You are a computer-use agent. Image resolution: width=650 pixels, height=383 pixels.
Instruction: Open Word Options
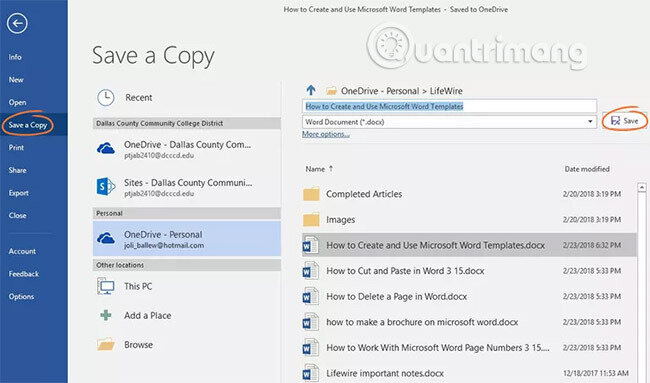pyautogui.click(x=21, y=296)
